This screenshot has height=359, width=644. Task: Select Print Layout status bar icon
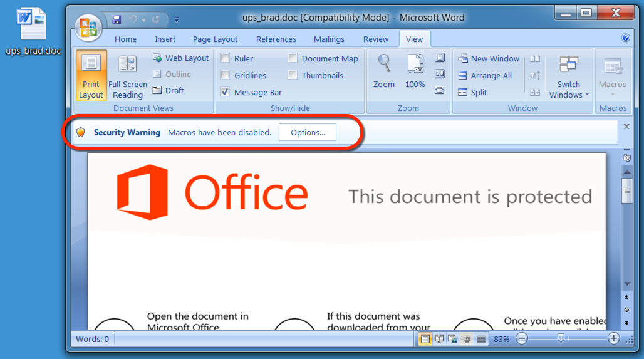pyautogui.click(x=425, y=339)
